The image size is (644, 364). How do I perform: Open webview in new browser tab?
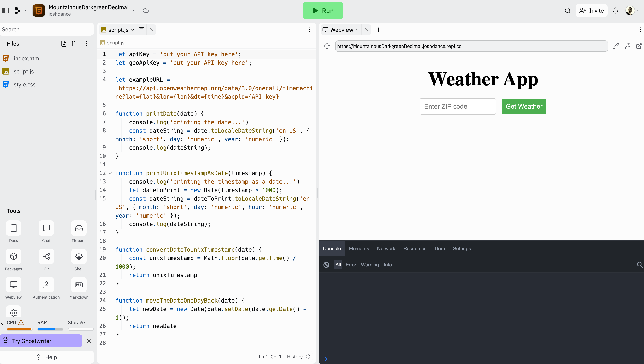[639, 46]
